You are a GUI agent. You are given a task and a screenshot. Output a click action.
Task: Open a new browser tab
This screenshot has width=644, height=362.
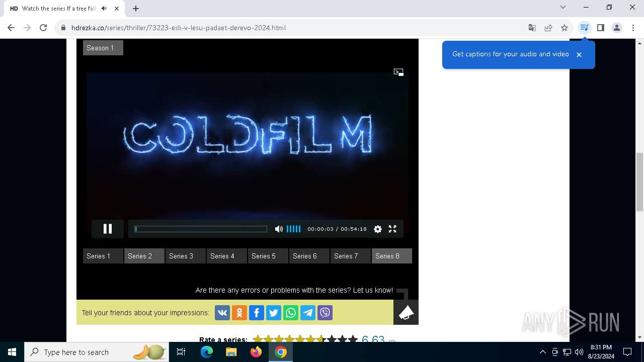tap(136, 9)
